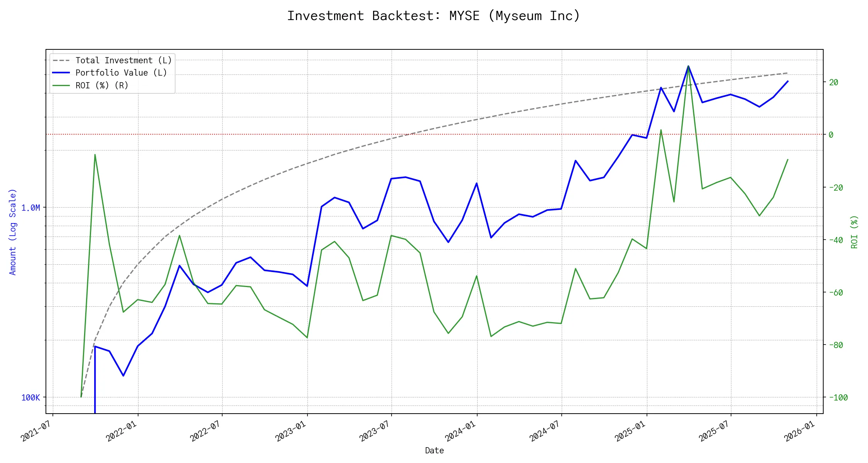Click the green ROI (%) right axis label

(854, 231)
